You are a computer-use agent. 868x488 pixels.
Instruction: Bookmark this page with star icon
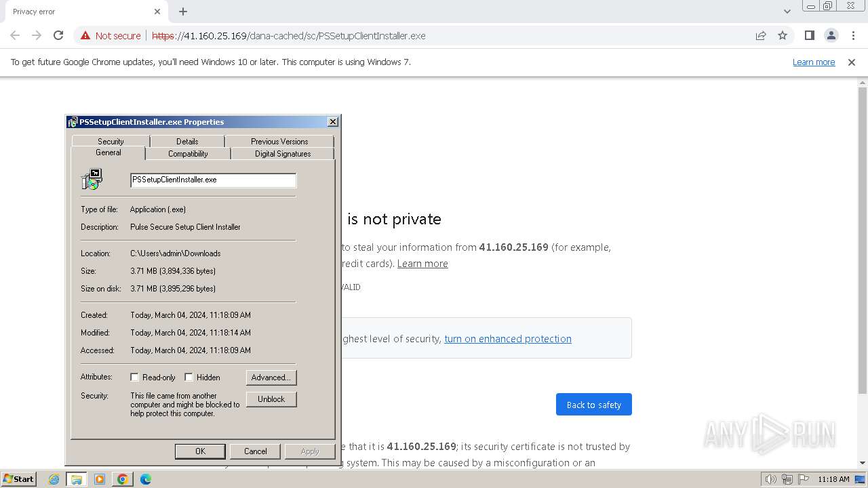(x=783, y=35)
